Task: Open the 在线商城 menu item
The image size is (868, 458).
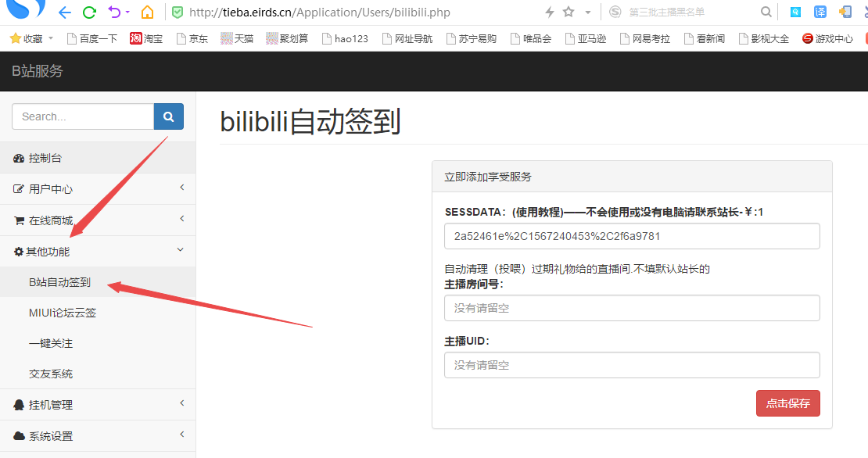Action: pyautogui.click(x=98, y=220)
